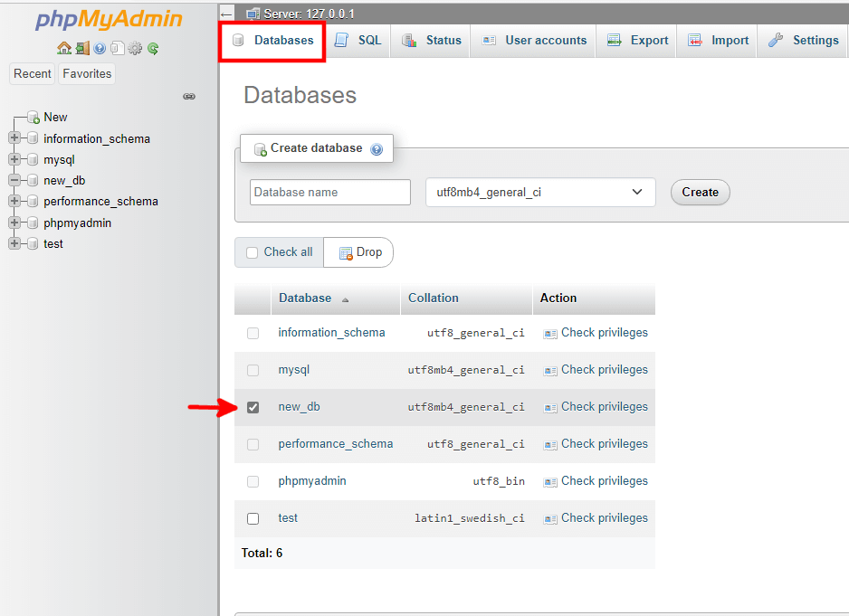Click inside the Database name input field
849x616 pixels.
pyautogui.click(x=329, y=192)
